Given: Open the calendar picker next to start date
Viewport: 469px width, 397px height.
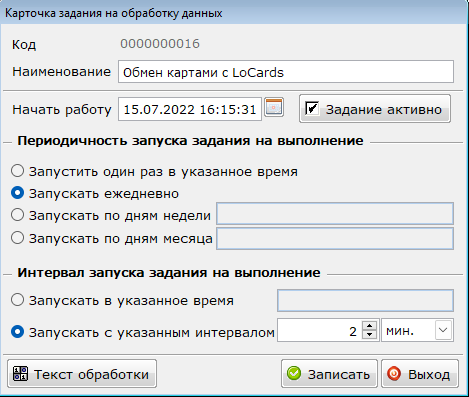Looking at the screenshot, I should pos(274,107).
